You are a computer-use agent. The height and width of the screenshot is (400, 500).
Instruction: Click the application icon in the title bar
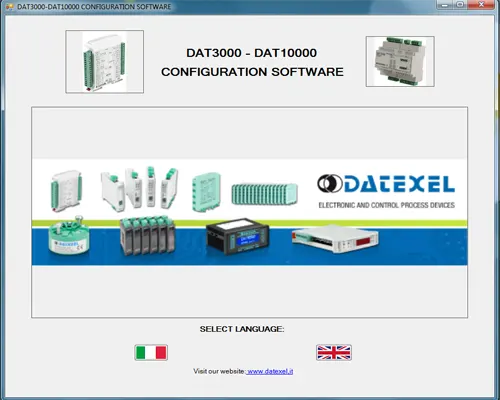tap(10, 7)
